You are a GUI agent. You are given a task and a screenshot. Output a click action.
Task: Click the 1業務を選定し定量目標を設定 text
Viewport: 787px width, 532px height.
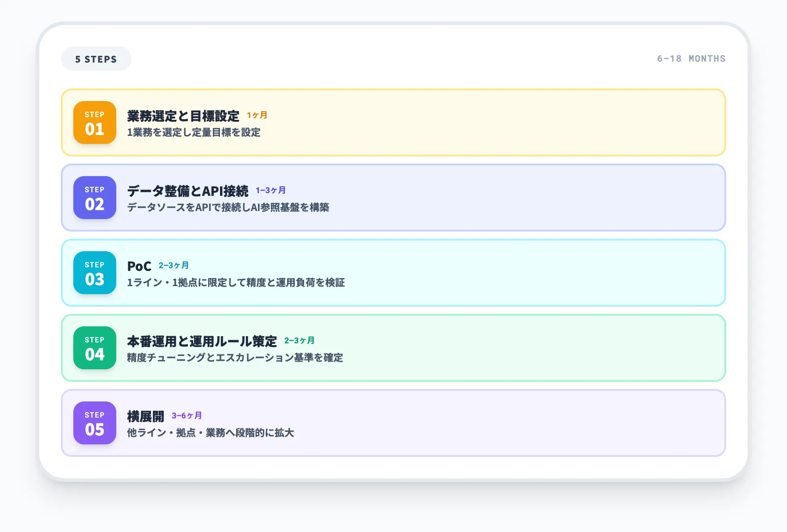194,132
